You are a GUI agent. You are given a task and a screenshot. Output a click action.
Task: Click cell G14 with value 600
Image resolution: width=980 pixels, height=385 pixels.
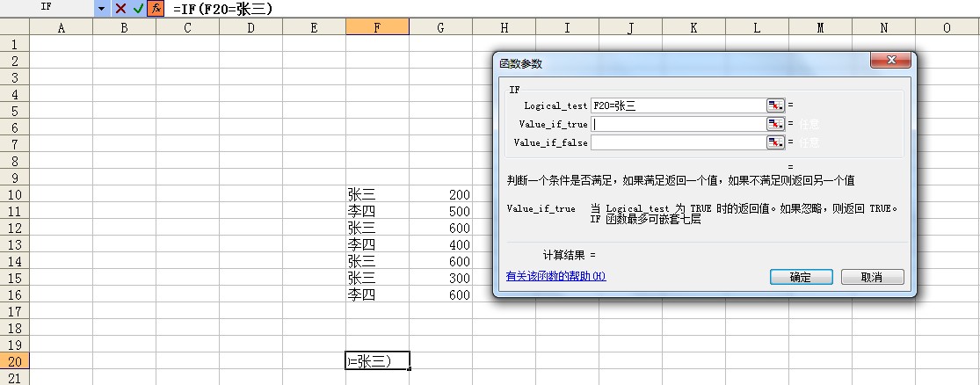tap(440, 261)
